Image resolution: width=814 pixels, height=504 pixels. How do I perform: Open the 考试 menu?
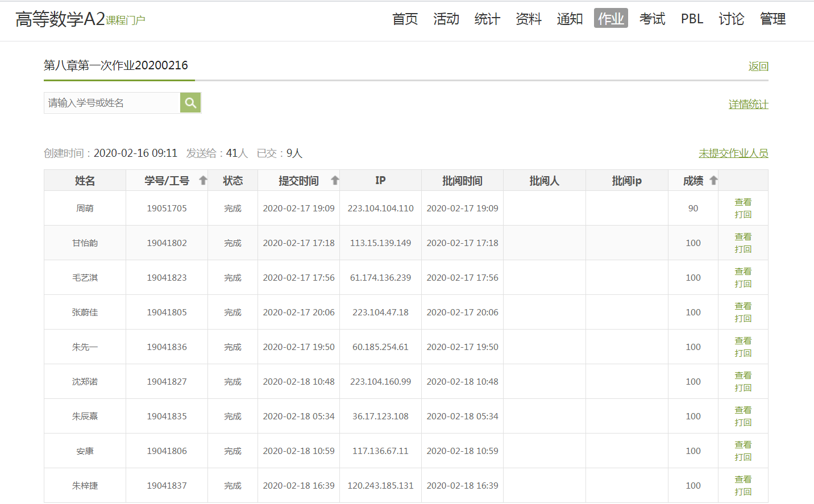click(x=652, y=19)
